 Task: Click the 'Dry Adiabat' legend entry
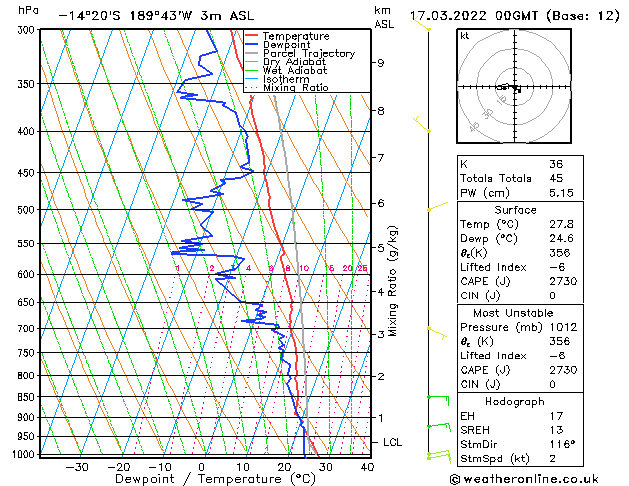294,62
